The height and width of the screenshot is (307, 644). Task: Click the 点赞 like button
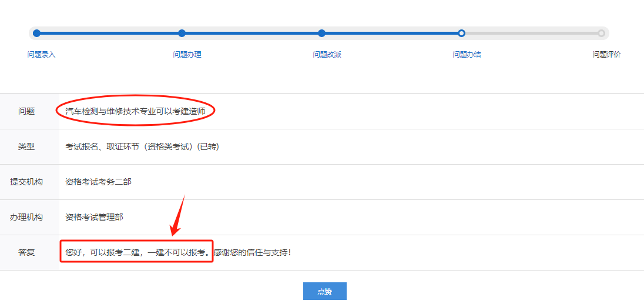pyautogui.click(x=325, y=291)
